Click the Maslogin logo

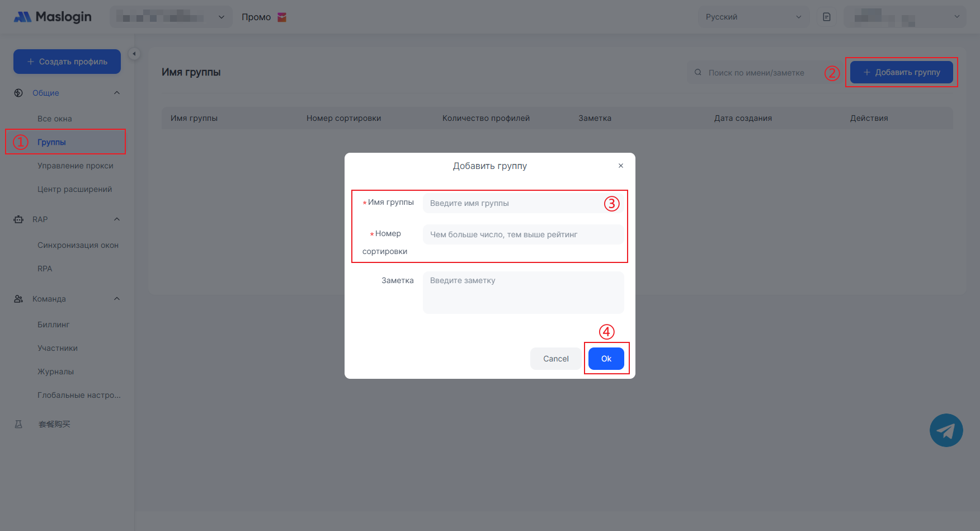(53, 17)
